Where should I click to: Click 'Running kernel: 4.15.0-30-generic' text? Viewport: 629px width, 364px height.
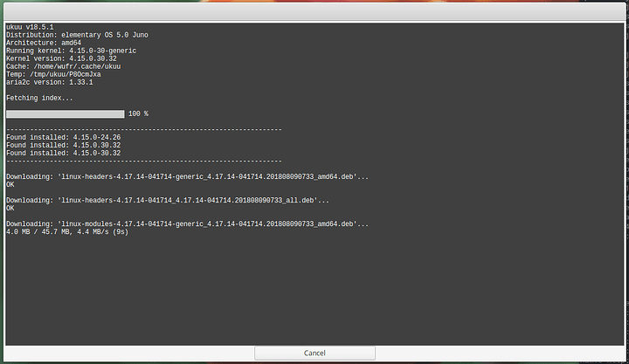coord(71,51)
